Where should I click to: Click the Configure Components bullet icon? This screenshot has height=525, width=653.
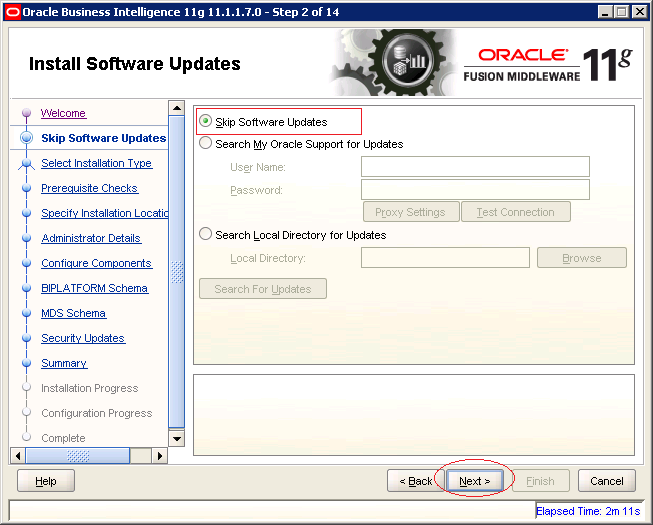[26, 263]
